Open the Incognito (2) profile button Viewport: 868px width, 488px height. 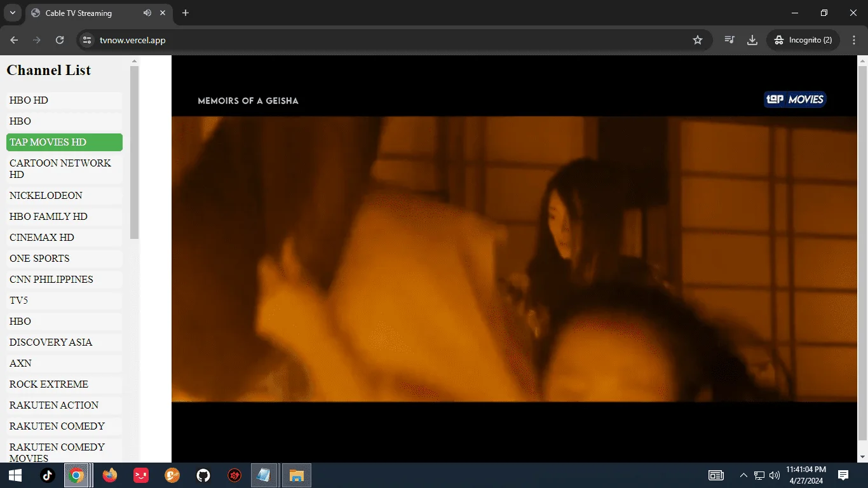tap(803, 40)
